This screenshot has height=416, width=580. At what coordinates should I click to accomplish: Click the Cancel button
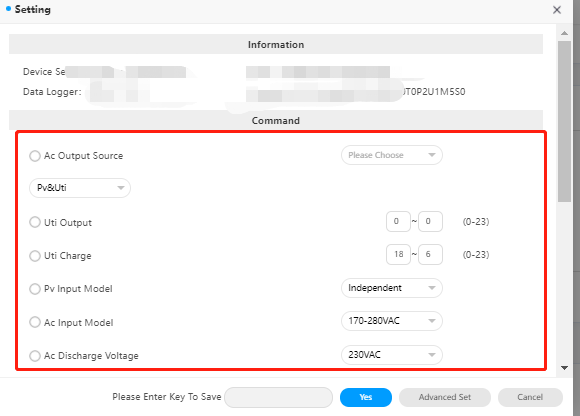pos(530,397)
